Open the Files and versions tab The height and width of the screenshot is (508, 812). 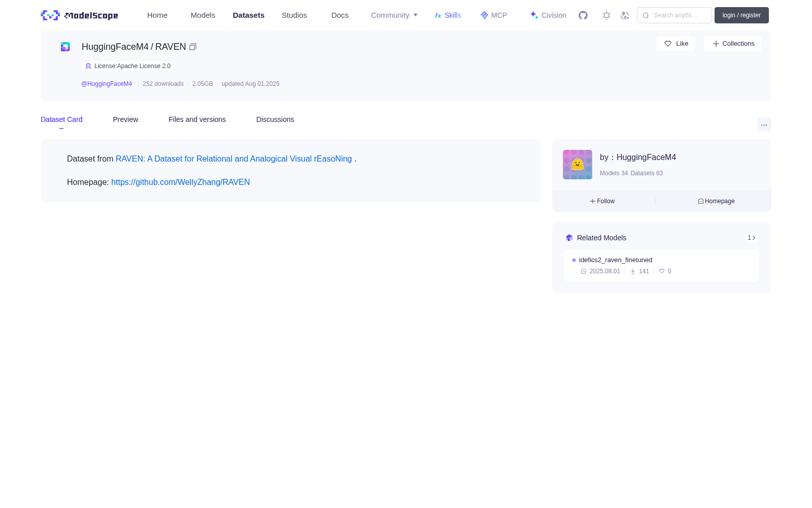pos(197,119)
